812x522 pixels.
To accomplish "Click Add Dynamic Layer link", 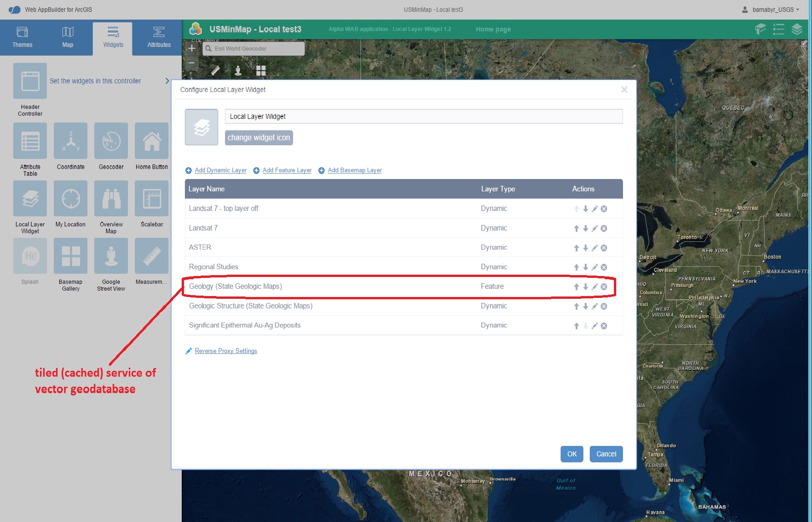I will pos(220,170).
